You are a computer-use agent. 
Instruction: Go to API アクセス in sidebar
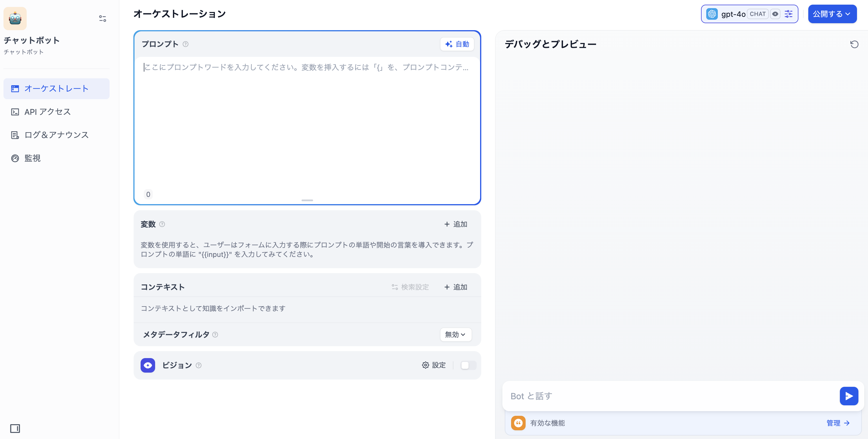48,112
